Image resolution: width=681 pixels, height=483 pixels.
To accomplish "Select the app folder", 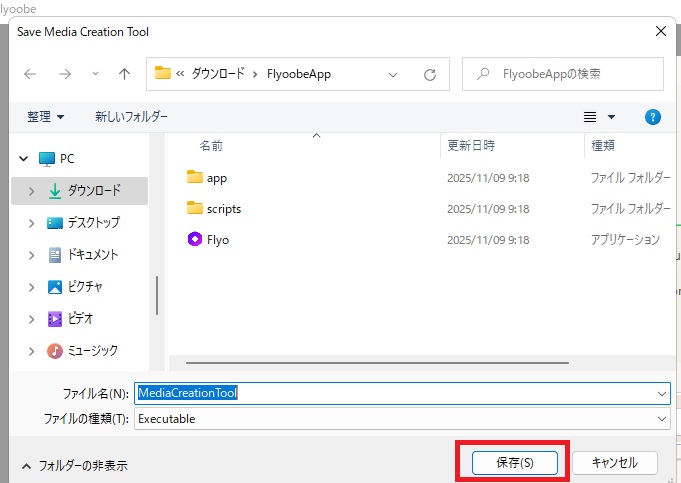I will 217,178.
